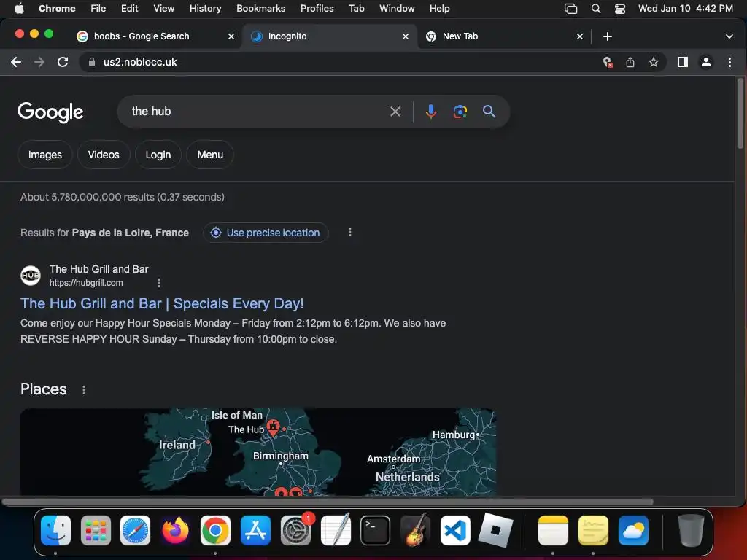Open The Hub Grill and Bar result link
The image size is (747, 560).
pos(162,303)
